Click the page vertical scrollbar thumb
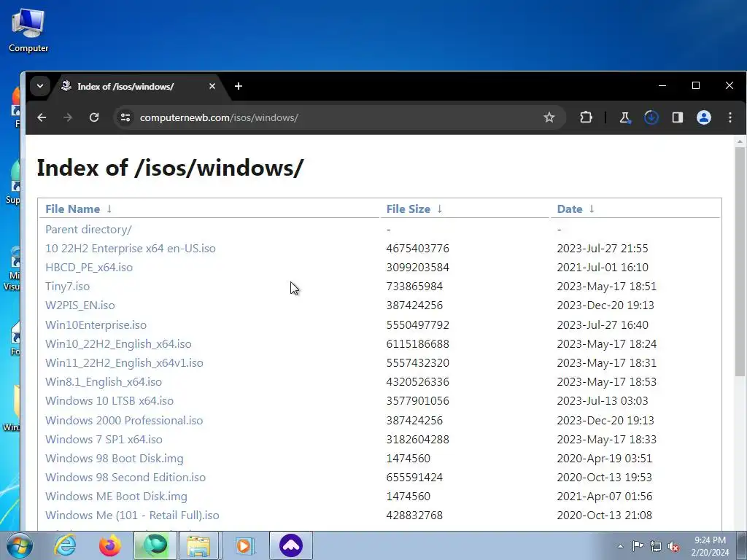Viewport: 747px width, 560px height. click(x=740, y=261)
